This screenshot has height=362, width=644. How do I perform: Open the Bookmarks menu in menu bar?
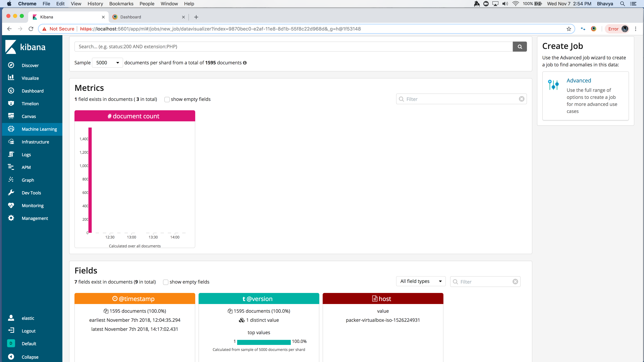coord(121,4)
